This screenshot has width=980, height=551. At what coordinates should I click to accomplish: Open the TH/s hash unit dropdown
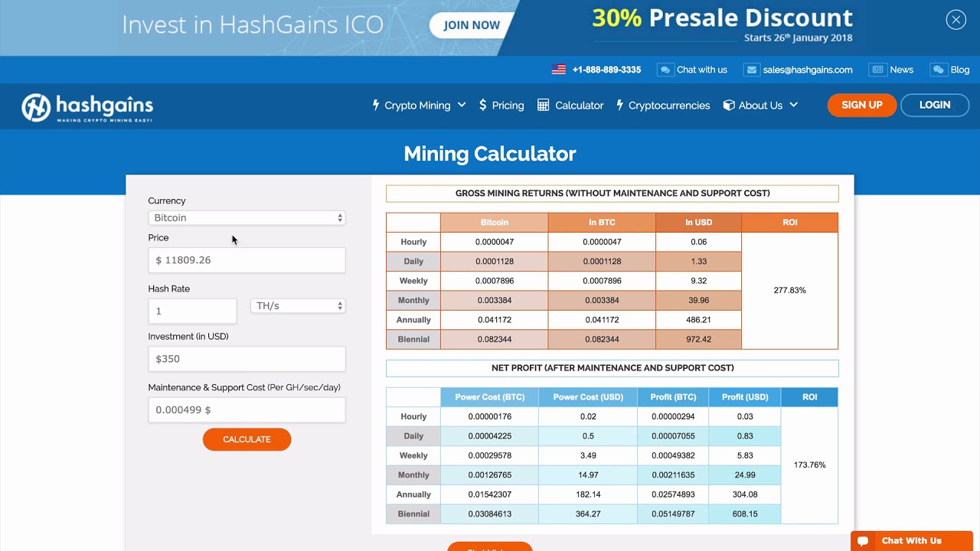(298, 306)
